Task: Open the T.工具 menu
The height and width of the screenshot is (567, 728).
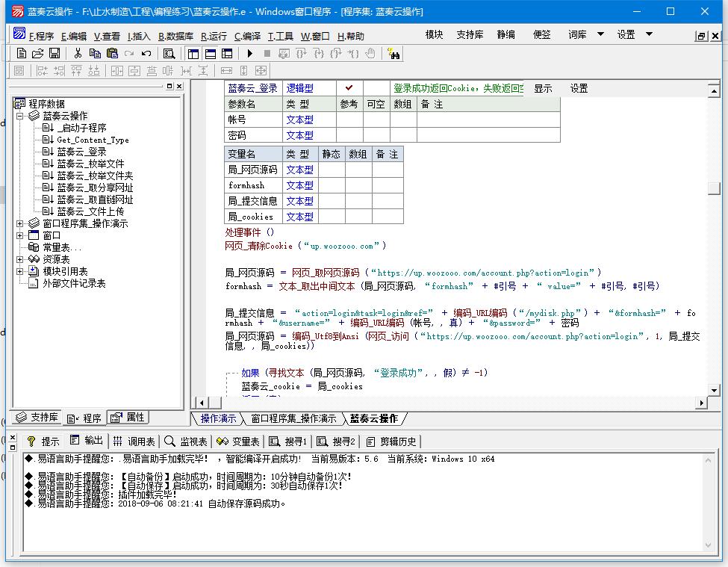Action: point(281,36)
